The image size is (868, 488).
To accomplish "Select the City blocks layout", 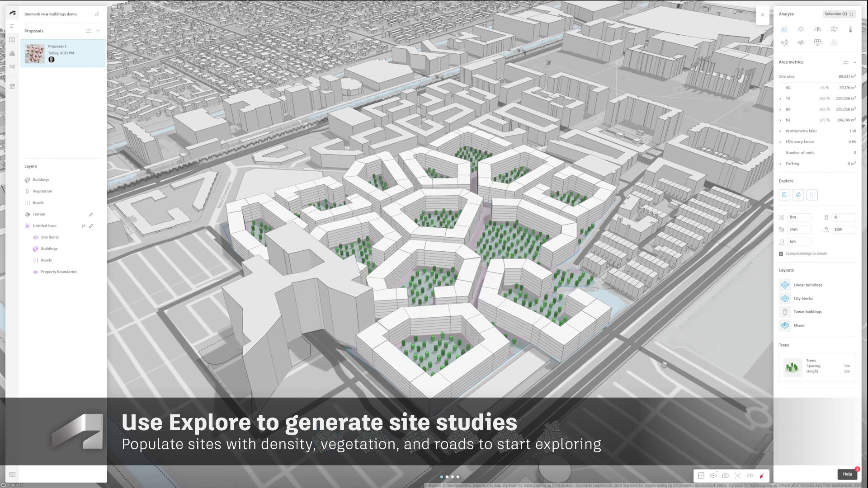I will pyautogui.click(x=803, y=298).
